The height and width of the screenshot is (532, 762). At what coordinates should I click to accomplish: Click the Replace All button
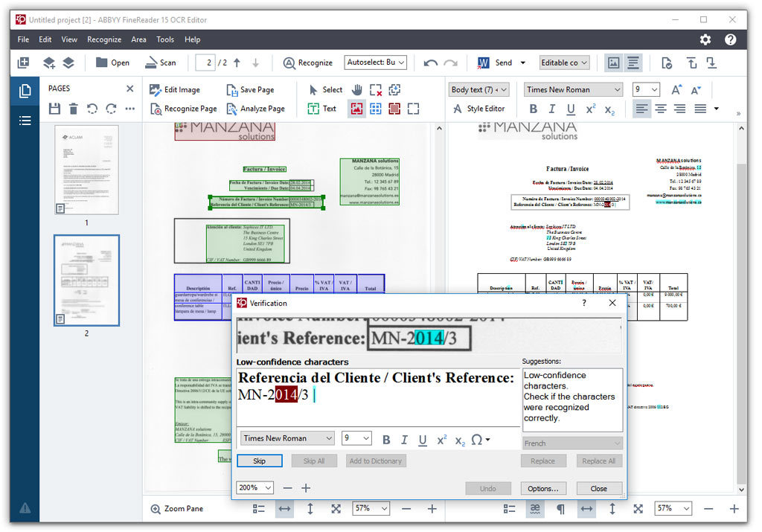pyautogui.click(x=599, y=461)
